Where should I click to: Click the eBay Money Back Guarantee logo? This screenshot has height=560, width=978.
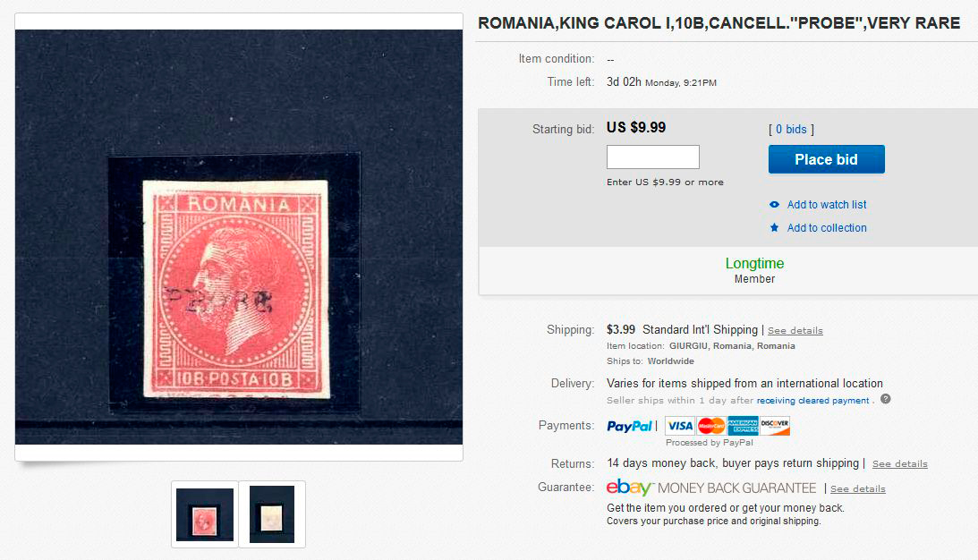coord(711,488)
